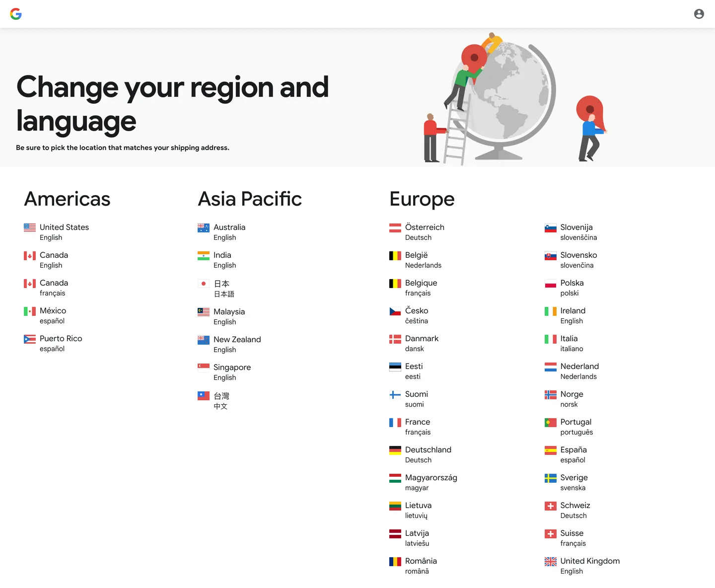This screenshot has height=588, width=715.
Task: Click the México flag icon
Action: pyautogui.click(x=30, y=311)
